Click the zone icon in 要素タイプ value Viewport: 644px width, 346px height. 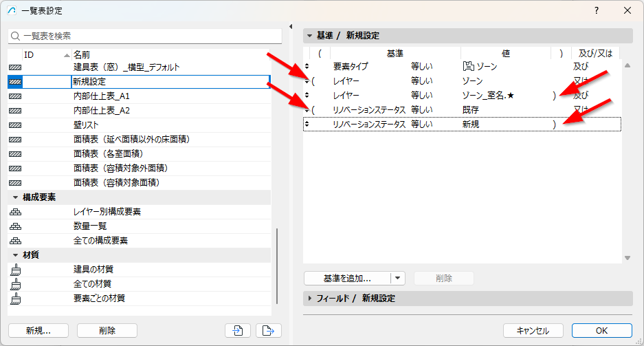468,66
